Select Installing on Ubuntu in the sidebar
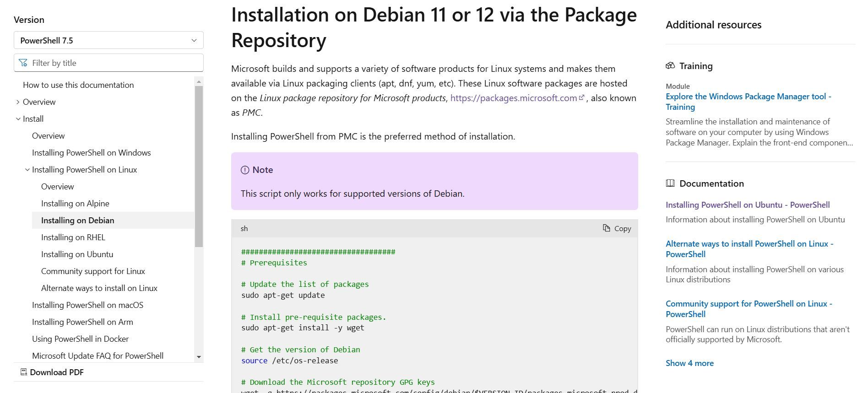Viewport: 868px width, 393px height. (77, 254)
